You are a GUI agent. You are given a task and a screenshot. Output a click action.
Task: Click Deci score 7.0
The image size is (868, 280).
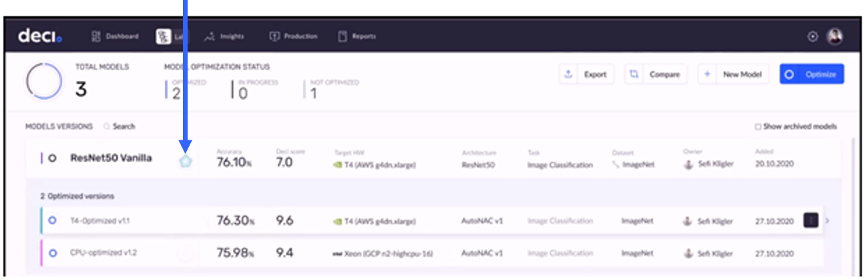pos(284,162)
